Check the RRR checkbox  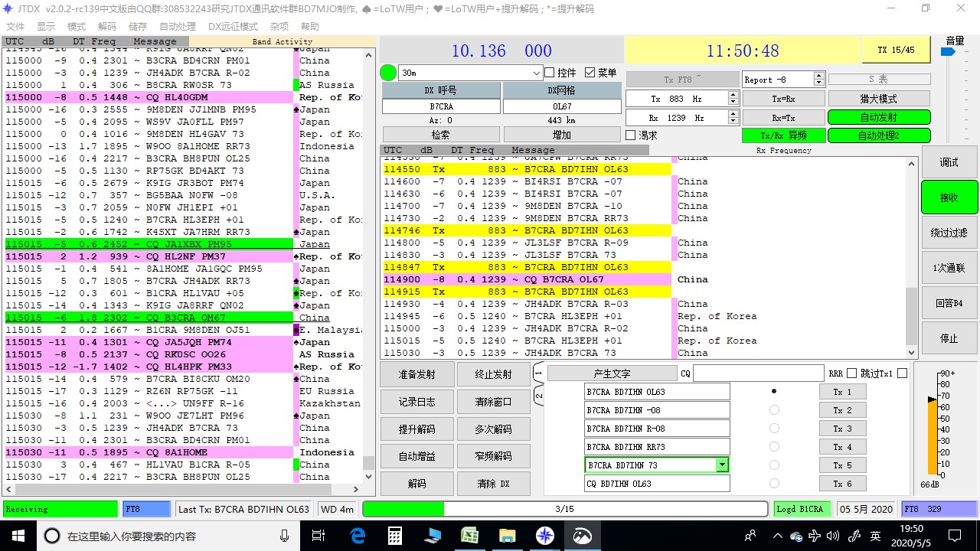851,373
